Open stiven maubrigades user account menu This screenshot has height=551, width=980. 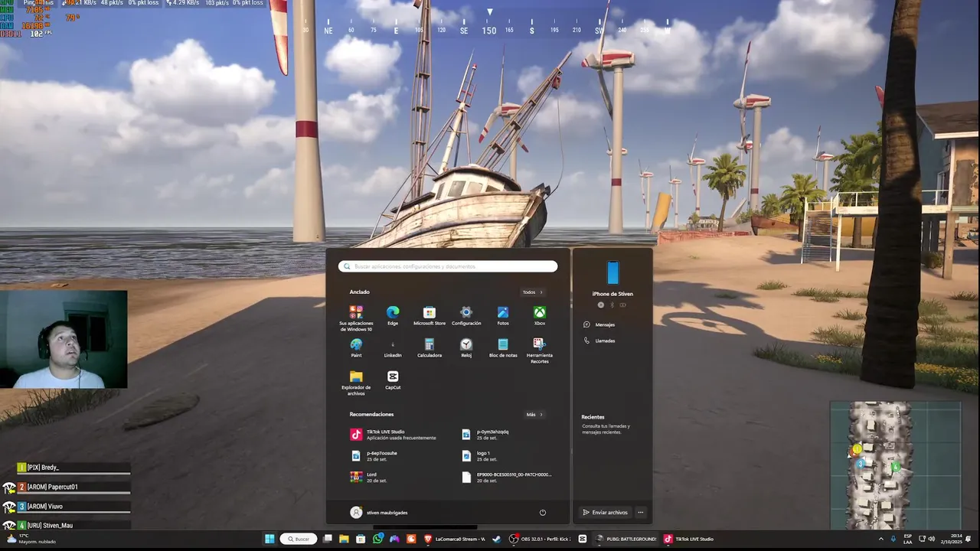pyautogui.click(x=379, y=513)
